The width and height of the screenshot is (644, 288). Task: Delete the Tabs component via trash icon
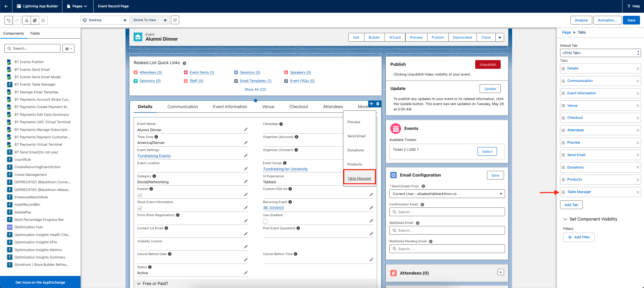point(378,104)
